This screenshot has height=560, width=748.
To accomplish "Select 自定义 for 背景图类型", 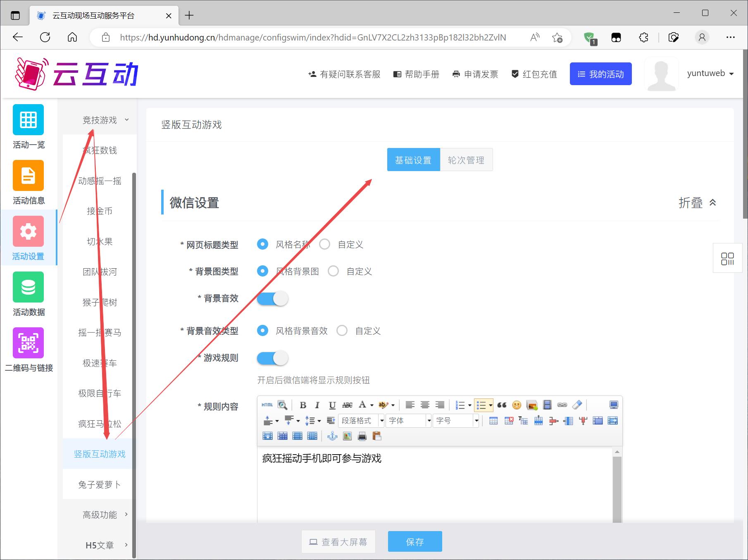I will [x=334, y=271].
